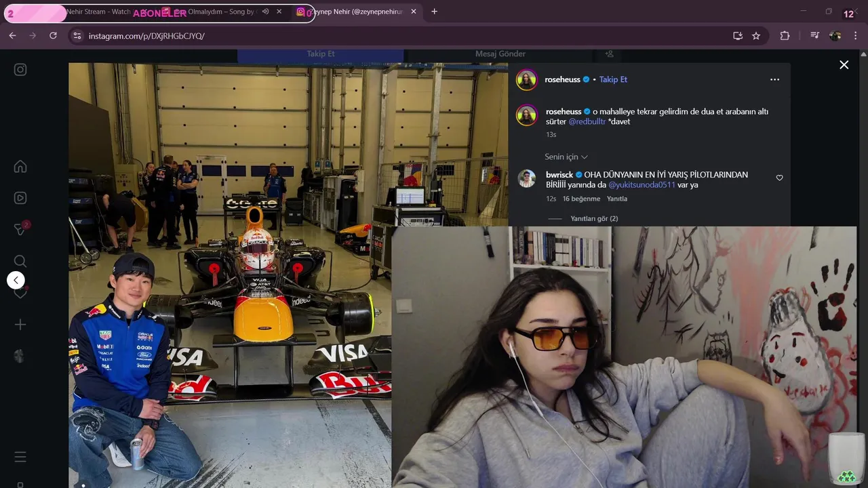Open the @redbulltr mention in caption

587,121
